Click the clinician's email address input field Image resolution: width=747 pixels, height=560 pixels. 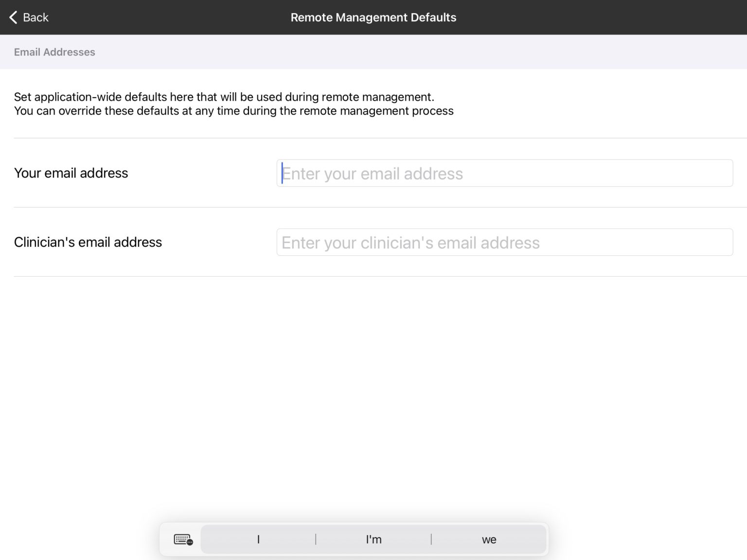click(x=504, y=243)
